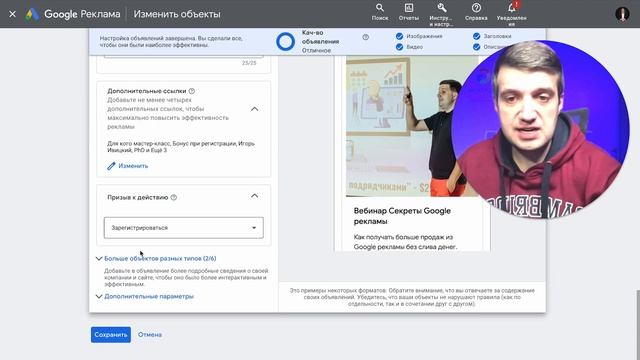The width and height of the screenshot is (640, 360).
Task: Open Инструменты и настройки wrench icon
Action: point(441,14)
